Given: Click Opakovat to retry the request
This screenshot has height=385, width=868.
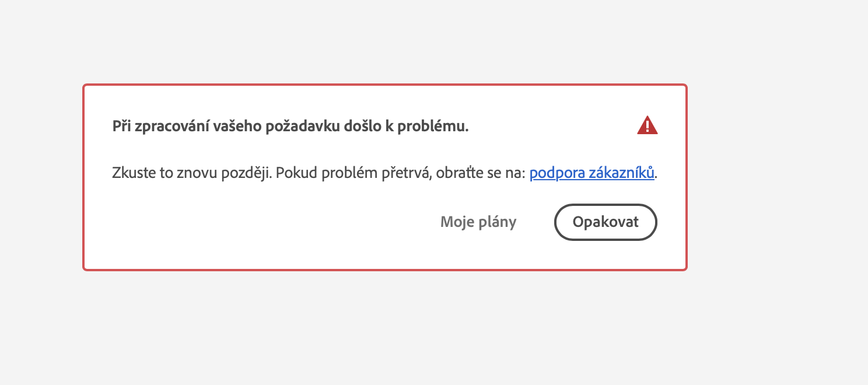Looking at the screenshot, I should [x=605, y=222].
